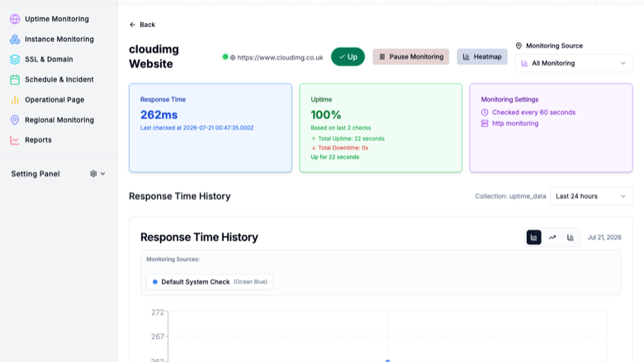Click the Response Time 262ms card
This screenshot has width=644, height=362.
click(x=211, y=128)
